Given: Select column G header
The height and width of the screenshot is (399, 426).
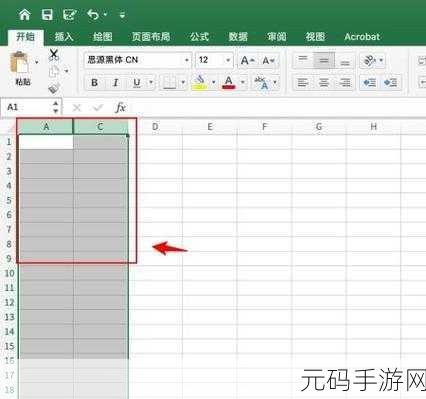Looking at the screenshot, I should click(319, 127).
